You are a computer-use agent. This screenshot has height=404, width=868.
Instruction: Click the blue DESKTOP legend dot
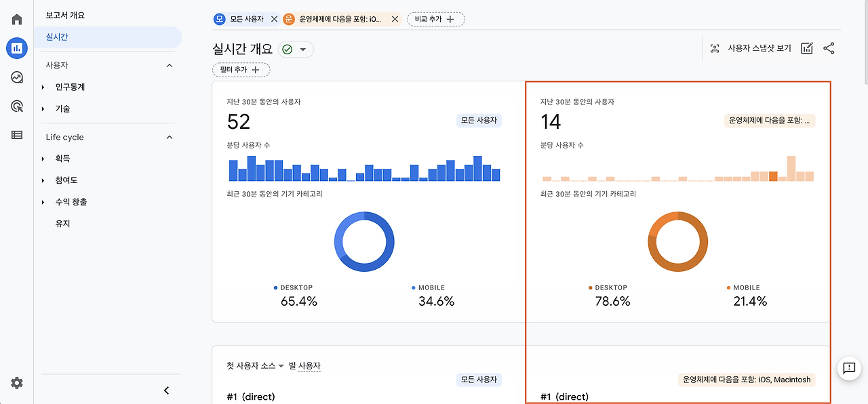coord(276,288)
